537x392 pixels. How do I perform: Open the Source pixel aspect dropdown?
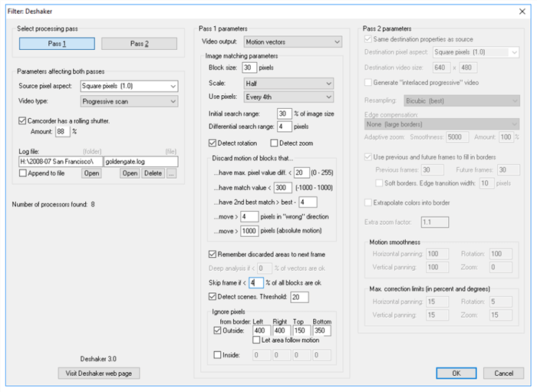point(129,85)
